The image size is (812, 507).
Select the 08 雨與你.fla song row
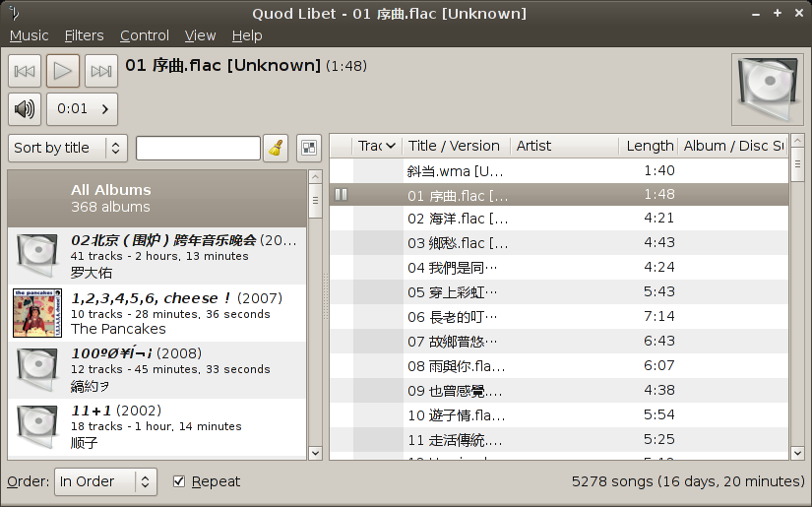[559, 365]
